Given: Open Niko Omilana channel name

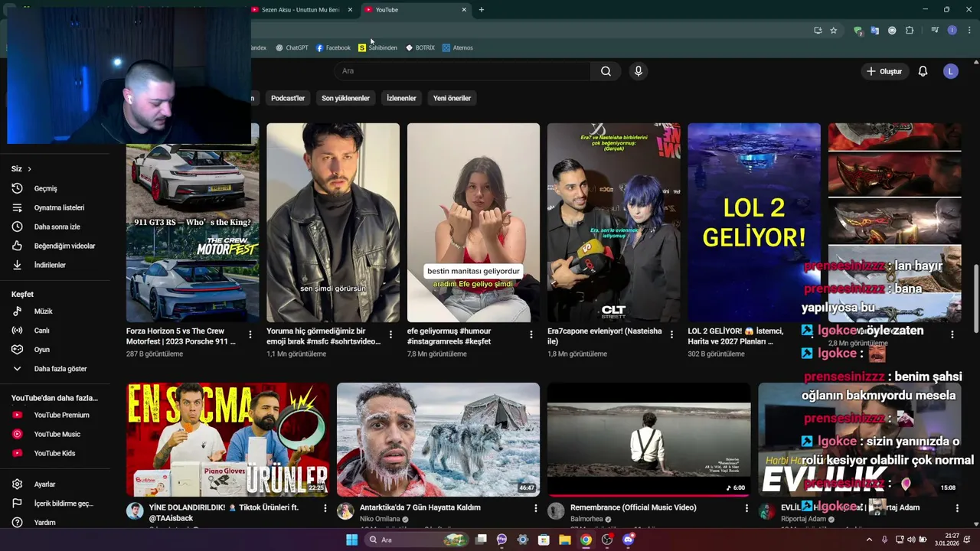Looking at the screenshot, I should pyautogui.click(x=380, y=519).
